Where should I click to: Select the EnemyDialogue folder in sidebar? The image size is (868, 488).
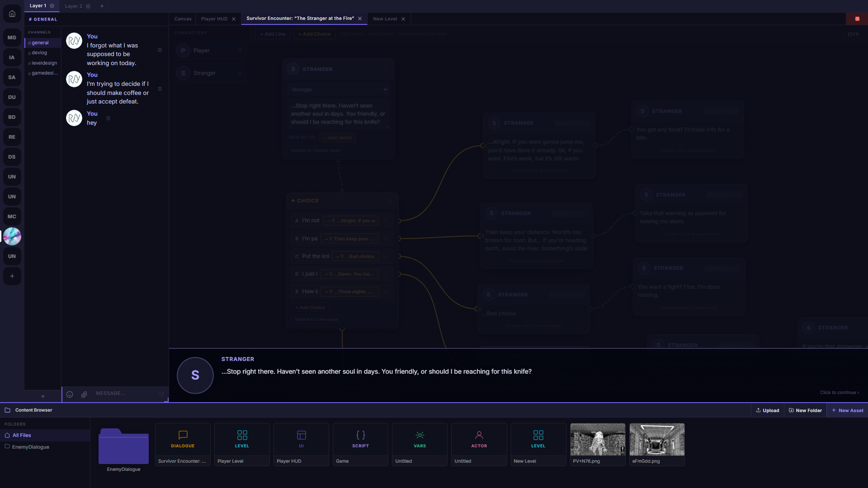45,447
